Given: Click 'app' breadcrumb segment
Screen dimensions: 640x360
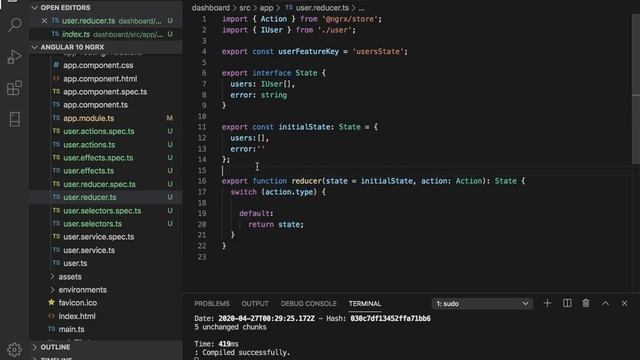Looking at the screenshot, I should (267, 8).
